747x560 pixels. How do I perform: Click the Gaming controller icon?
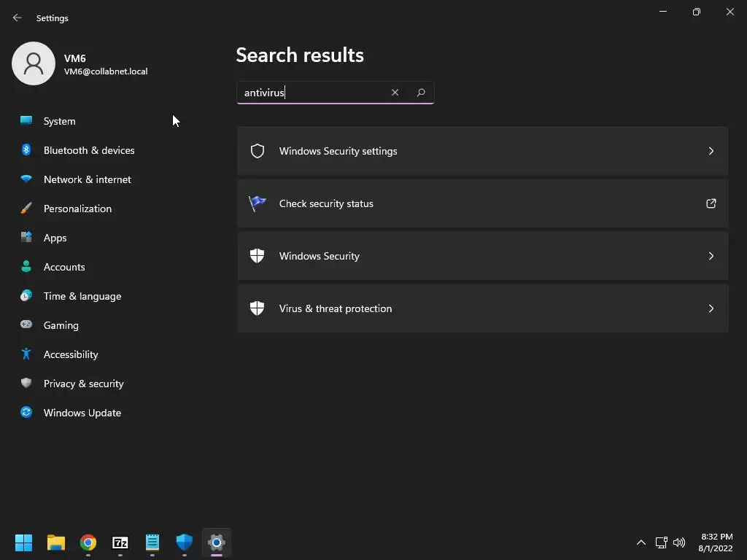26,324
